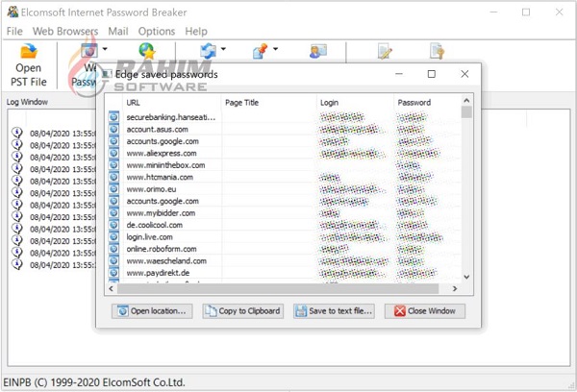Click the Edge icon beside www.myibidder.com
The width and height of the screenshot is (577, 392).
click(x=114, y=212)
